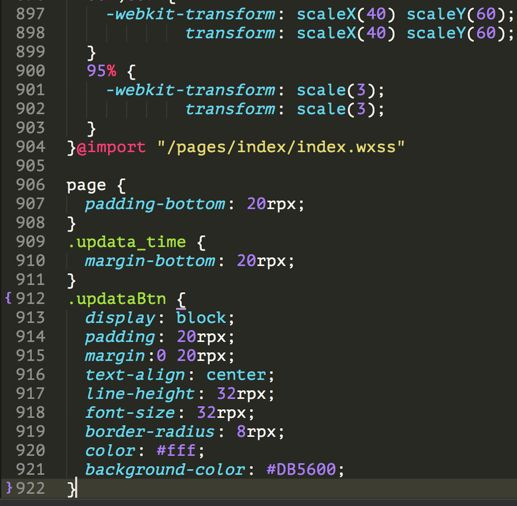517x506 pixels.
Task: Click the background-color property name
Action: click(x=165, y=470)
